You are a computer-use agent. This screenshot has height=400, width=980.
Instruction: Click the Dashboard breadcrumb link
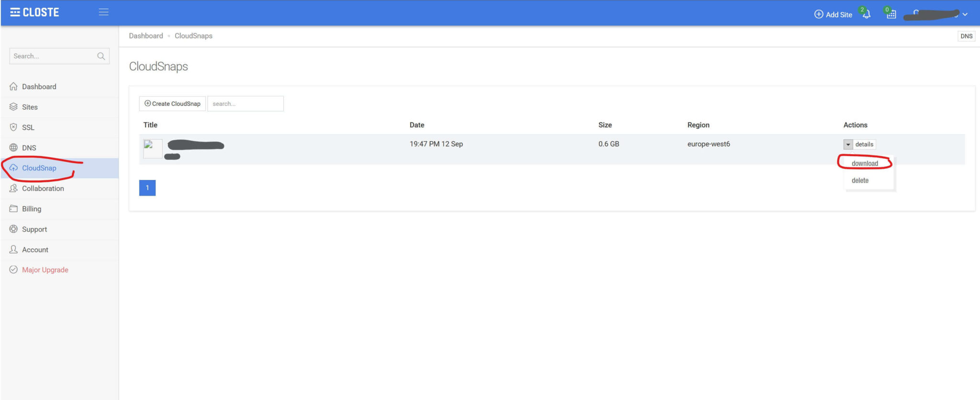(146, 36)
